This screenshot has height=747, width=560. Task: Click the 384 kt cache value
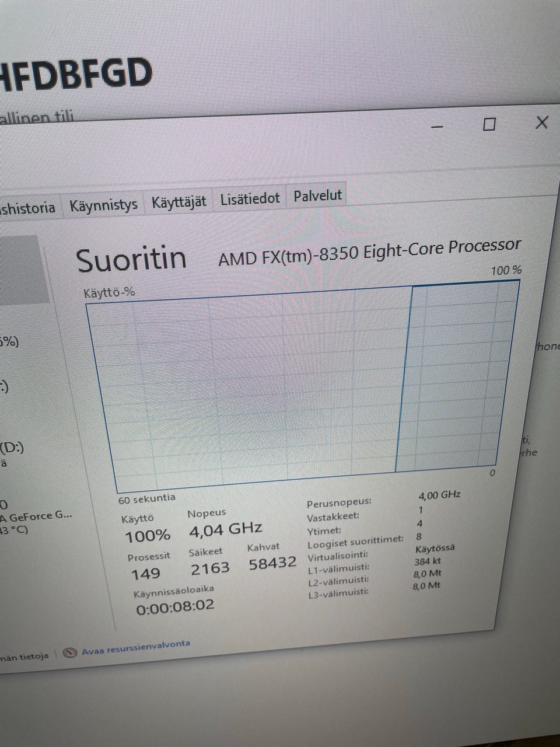pos(427,561)
